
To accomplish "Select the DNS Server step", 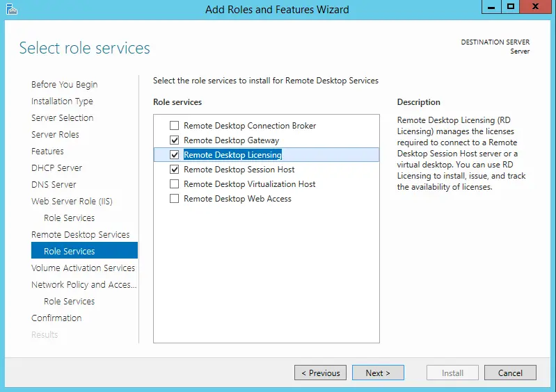I will point(54,185).
